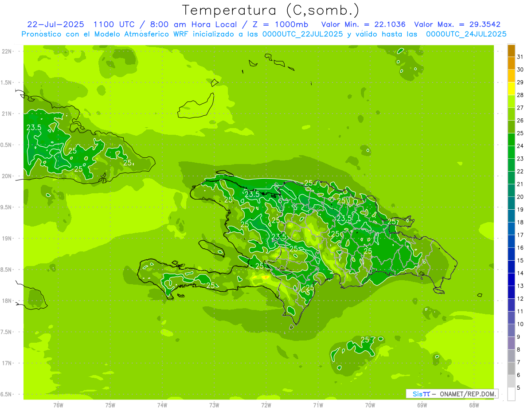Click the "Temperatura (C,somb.)" chart title
This screenshot has width=532, height=411.
(x=271, y=11)
